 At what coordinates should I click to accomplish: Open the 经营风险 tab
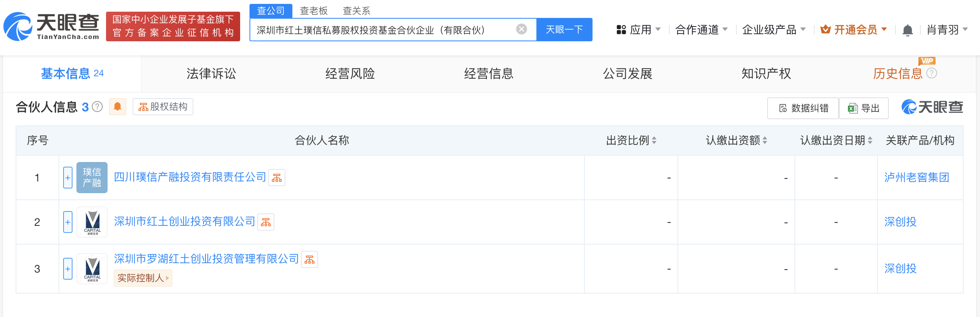point(350,74)
